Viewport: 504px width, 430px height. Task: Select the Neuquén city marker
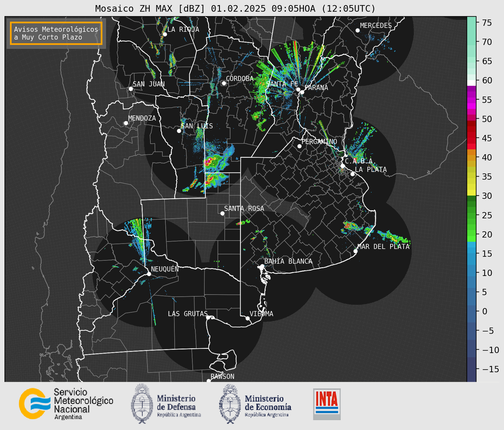click(x=149, y=274)
